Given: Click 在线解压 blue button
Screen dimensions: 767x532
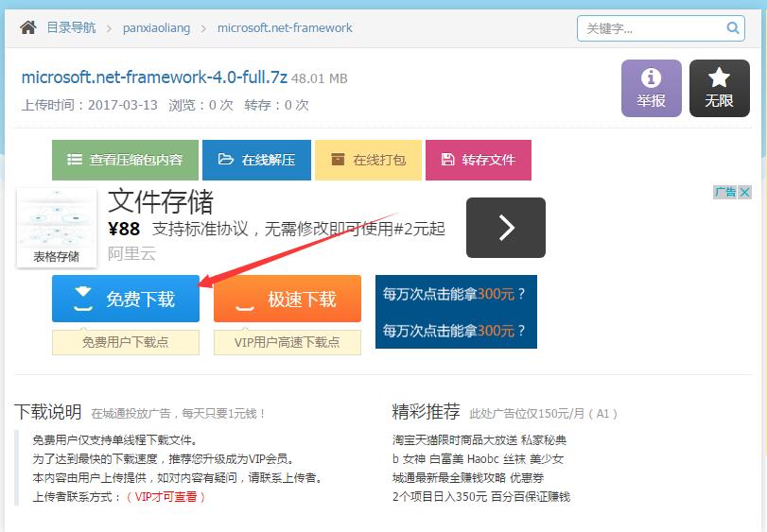Looking at the screenshot, I should click(257, 160).
